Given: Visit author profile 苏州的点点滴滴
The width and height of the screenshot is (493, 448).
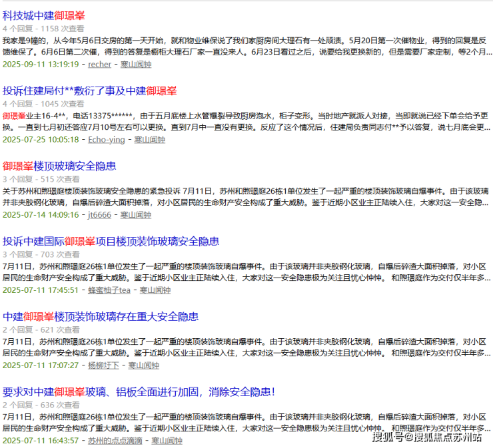Looking at the screenshot, I should pyautogui.click(x=115, y=441).
